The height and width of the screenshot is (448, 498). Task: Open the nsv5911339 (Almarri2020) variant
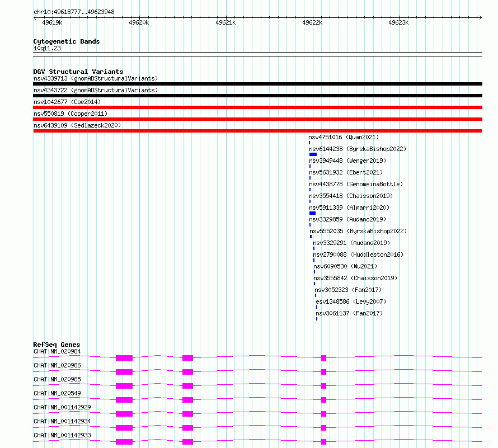349,208
